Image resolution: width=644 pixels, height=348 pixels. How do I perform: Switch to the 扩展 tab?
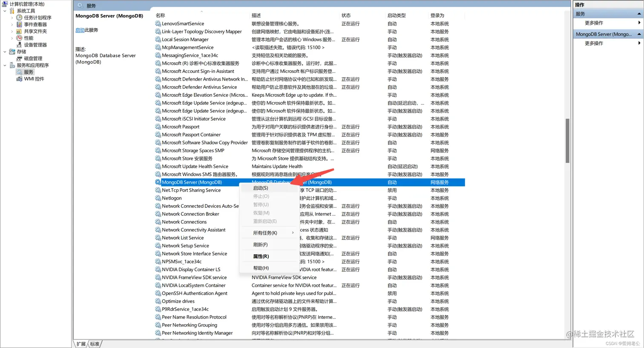click(81, 344)
